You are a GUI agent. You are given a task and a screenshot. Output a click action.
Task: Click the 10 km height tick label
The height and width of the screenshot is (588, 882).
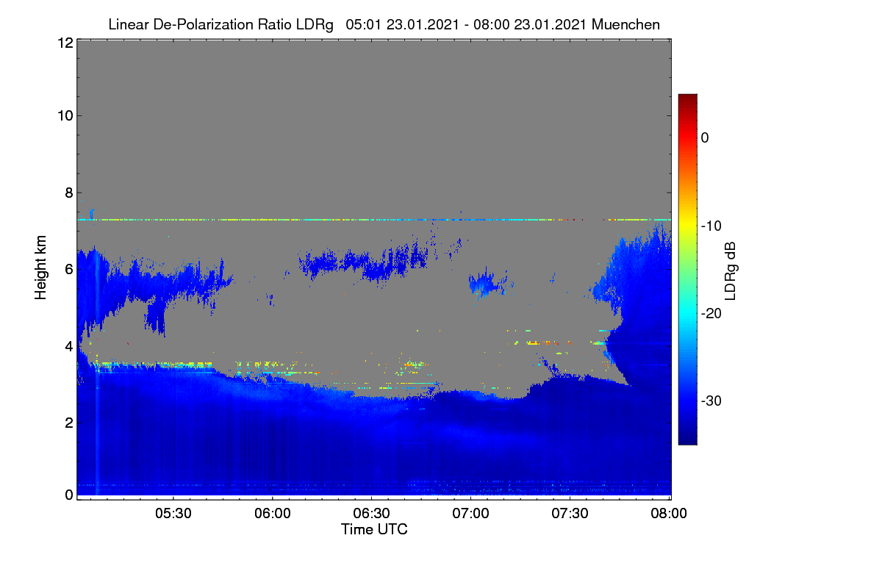click(x=64, y=115)
